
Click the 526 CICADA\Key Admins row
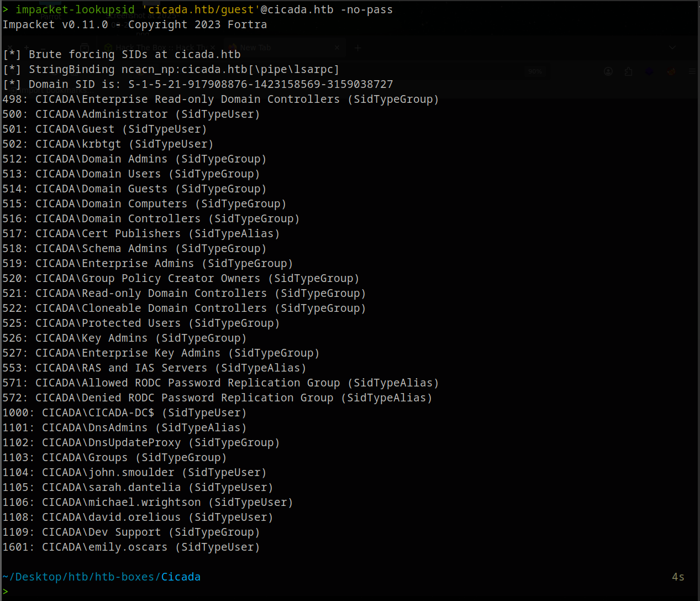[124, 338]
